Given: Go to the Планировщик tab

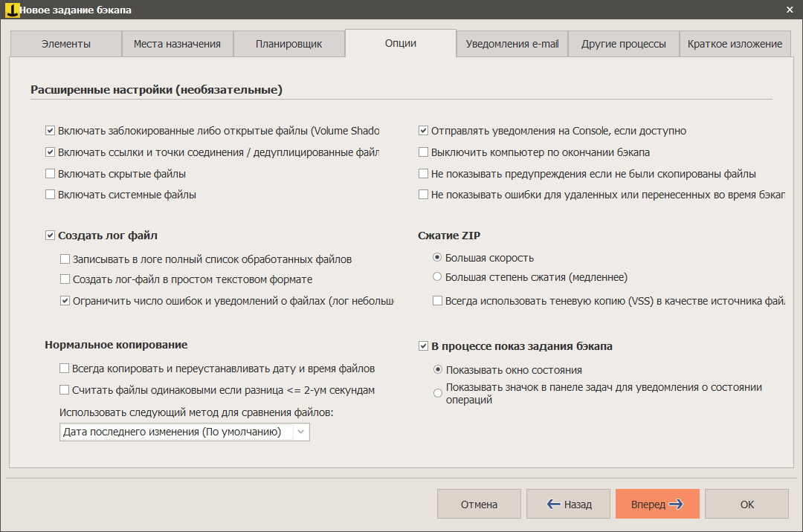Looking at the screenshot, I should [288, 44].
